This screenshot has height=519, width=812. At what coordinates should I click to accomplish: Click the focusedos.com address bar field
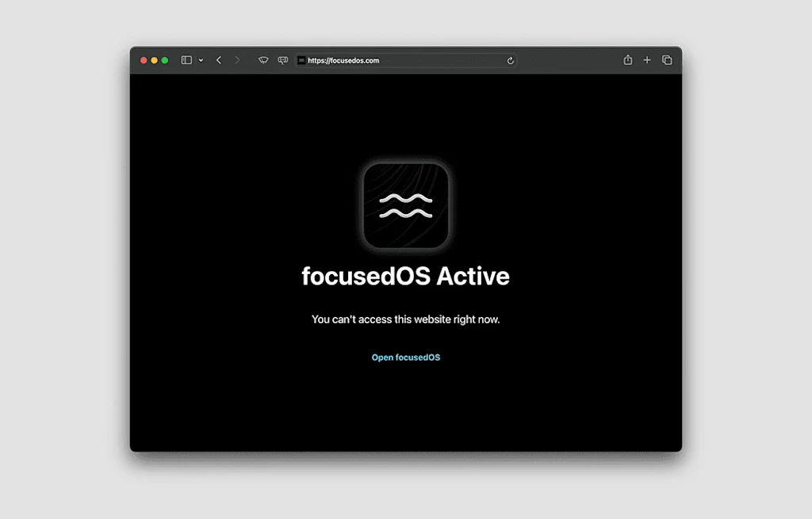406,60
